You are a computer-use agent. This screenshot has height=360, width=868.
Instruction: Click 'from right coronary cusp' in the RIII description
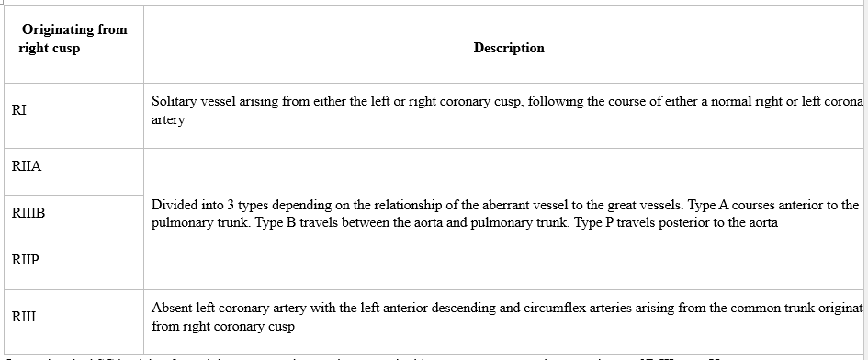point(223,326)
